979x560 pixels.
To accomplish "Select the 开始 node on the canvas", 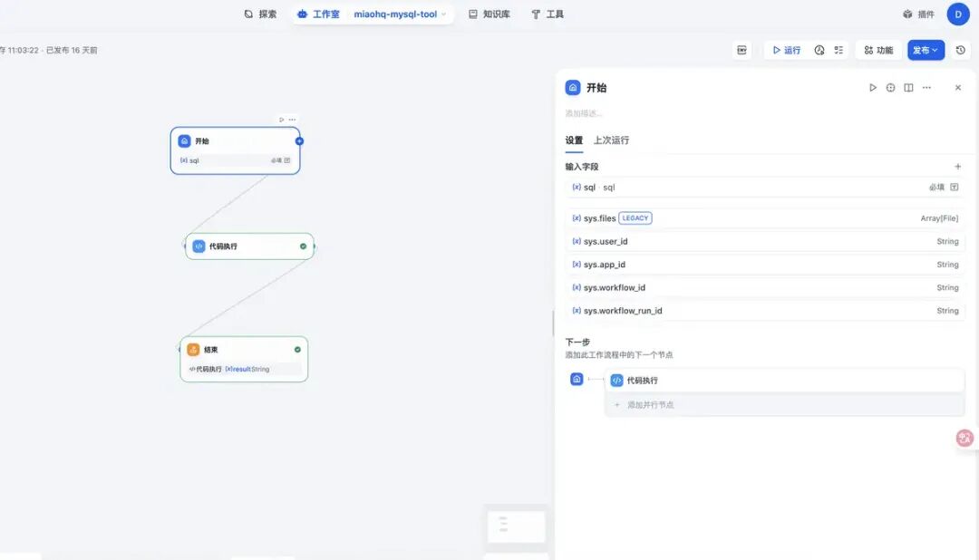I will point(236,150).
